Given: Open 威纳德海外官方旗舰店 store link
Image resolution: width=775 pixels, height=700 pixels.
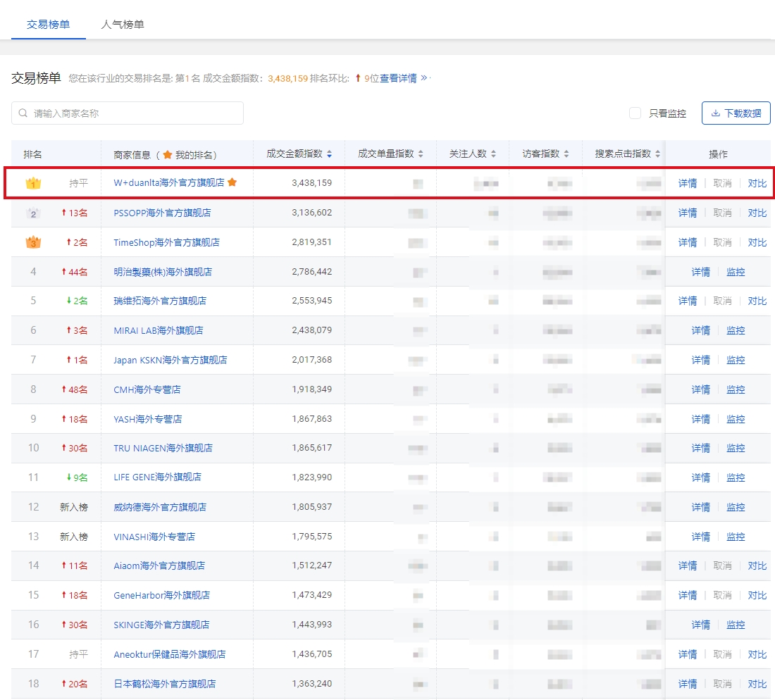Looking at the screenshot, I should [160, 507].
